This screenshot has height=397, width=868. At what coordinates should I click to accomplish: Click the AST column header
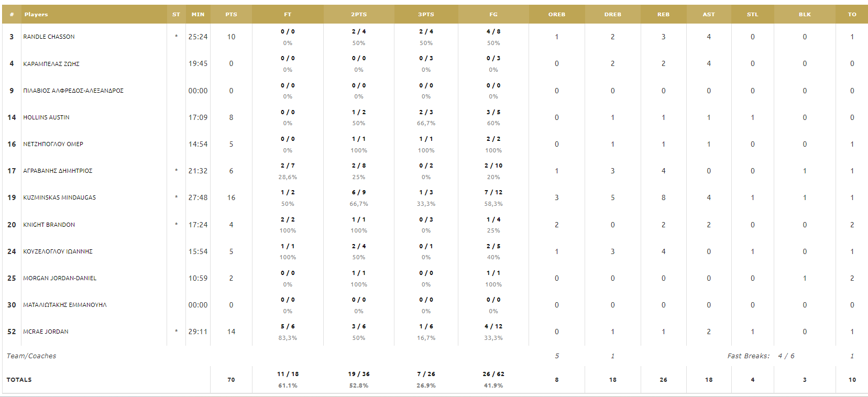709,14
